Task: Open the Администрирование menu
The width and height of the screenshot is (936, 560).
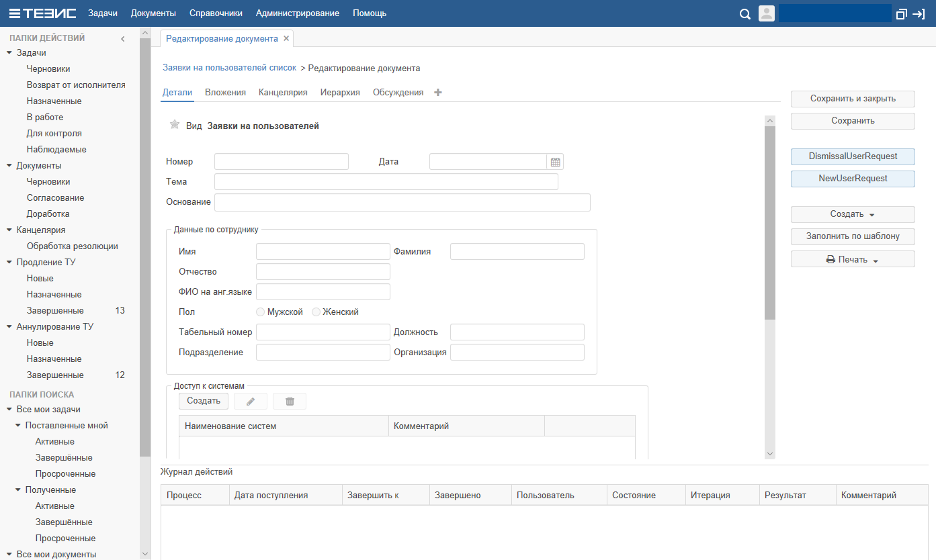Action: (x=298, y=13)
